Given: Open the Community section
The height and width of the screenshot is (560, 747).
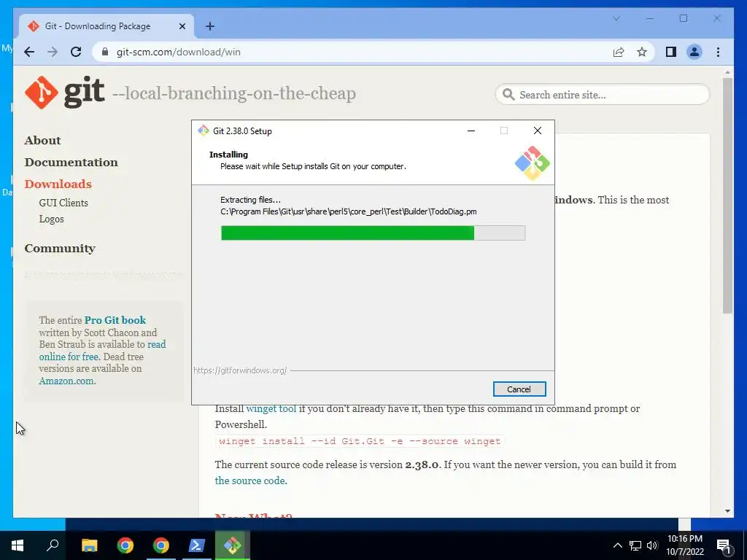Looking at the screenshot, I should pos(60,249).
